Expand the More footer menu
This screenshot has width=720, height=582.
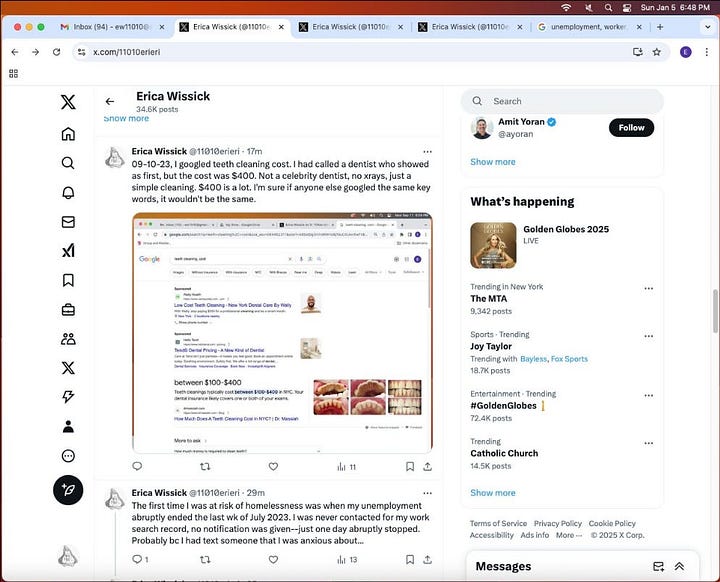pyautogui.click(x=569, y=535)
